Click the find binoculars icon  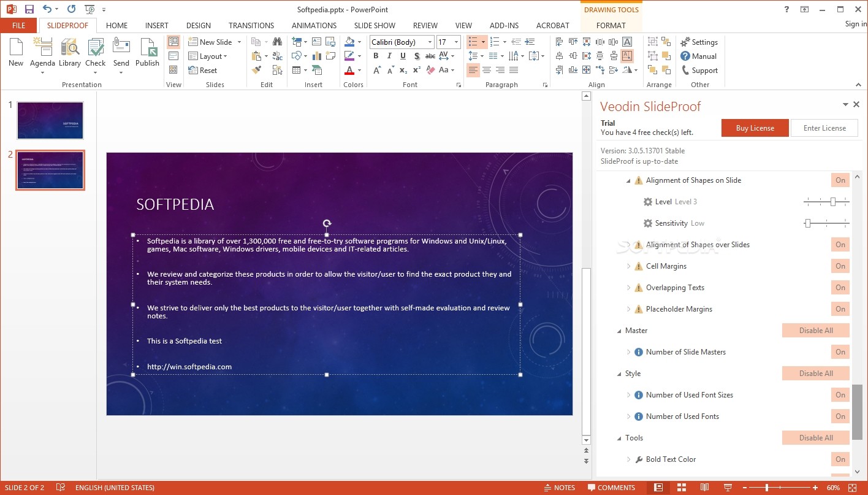click(x=277, y=42)
